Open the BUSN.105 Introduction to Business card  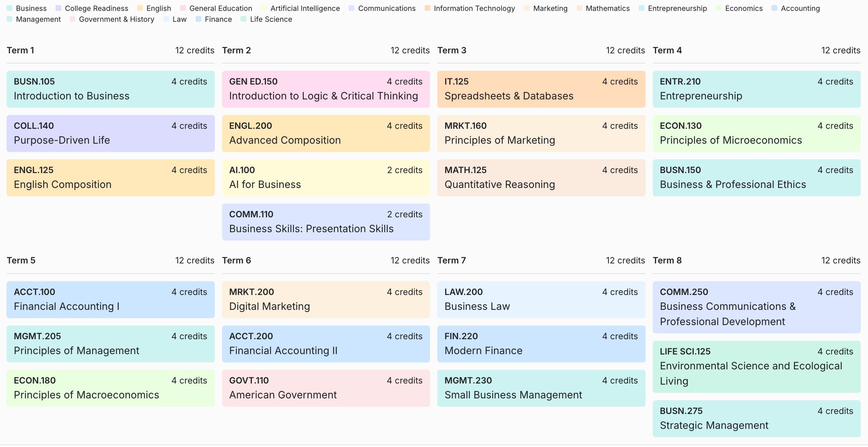(x=110, y=89)
